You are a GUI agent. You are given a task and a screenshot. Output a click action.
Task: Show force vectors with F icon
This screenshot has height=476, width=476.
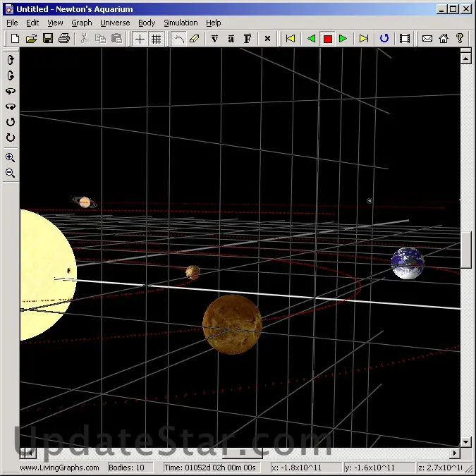(x=248, y=39)
